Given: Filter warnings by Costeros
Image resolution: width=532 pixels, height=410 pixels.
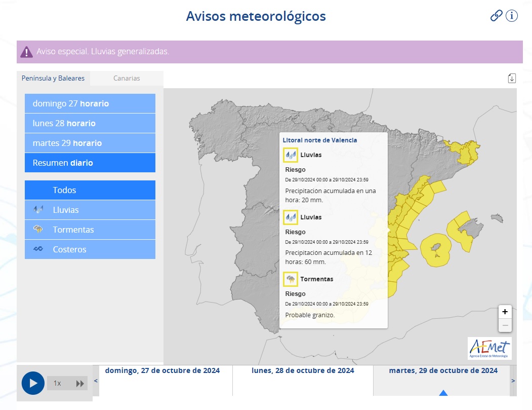Looking at the screenshot, I should pyautogui.click(x=90, y=249).
